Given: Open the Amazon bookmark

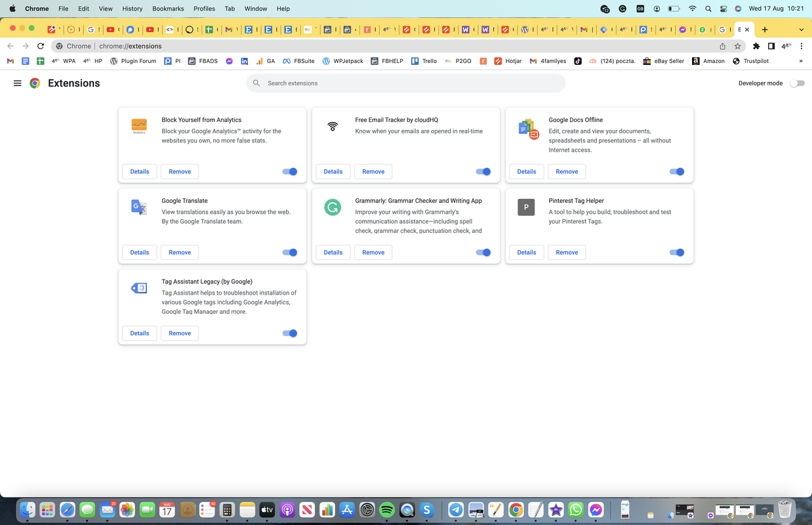Looking at the screenshot, I should coord(708,61).
